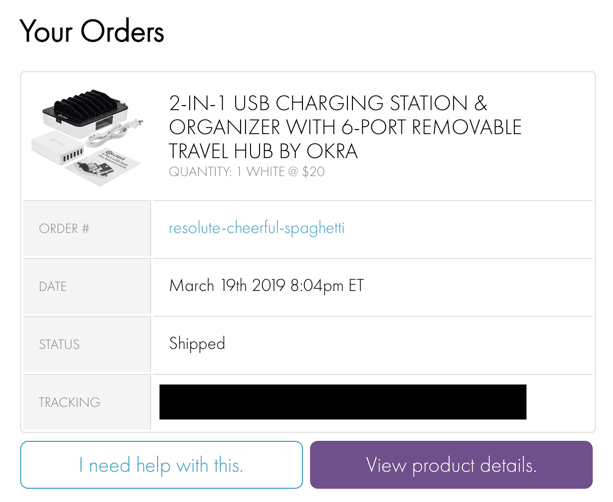Click the black charging dock in product photo
Viewport: 613px width, 502px height.
click(88, 113)
